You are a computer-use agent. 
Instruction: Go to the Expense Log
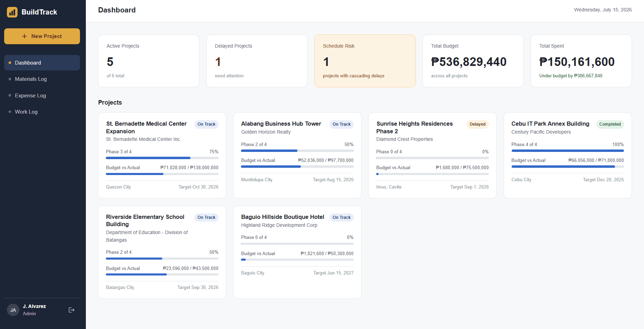click(42, 96)
